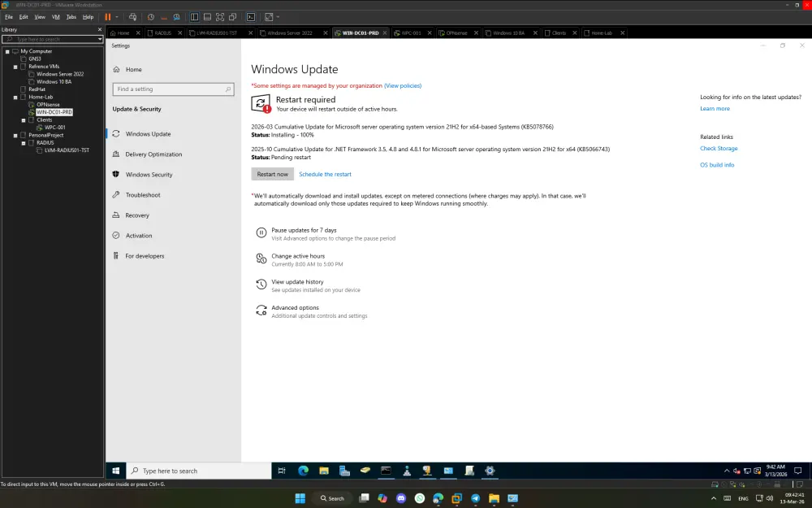The height and width of the screenshot is (508, 812).
Task: Close the LVM-RADIUS01-TST tab
Action: (251, 33)
